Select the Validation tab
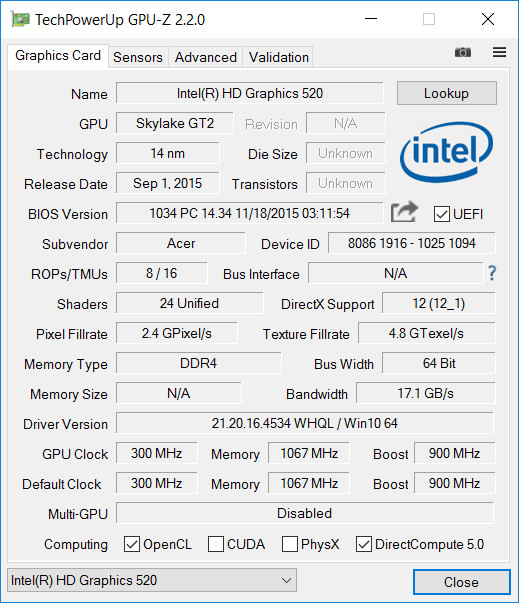519x603 pixels. coord(278,57)
